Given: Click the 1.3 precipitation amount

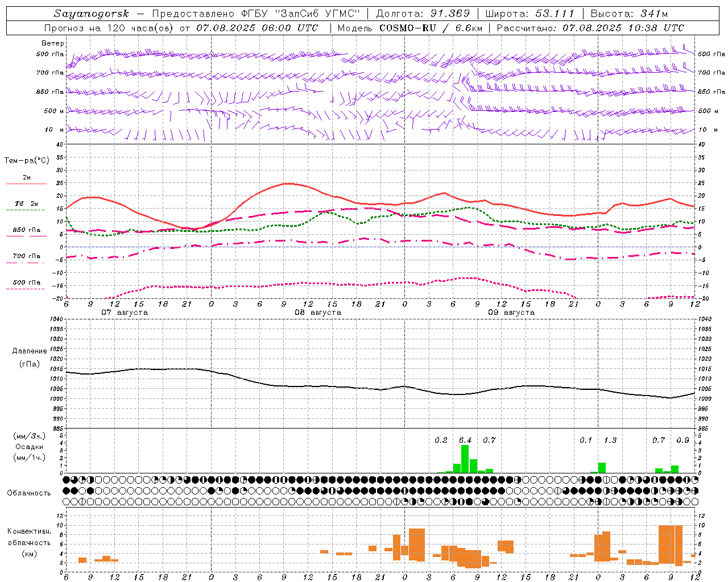Looking at the screenshot, I should point(610,440).
